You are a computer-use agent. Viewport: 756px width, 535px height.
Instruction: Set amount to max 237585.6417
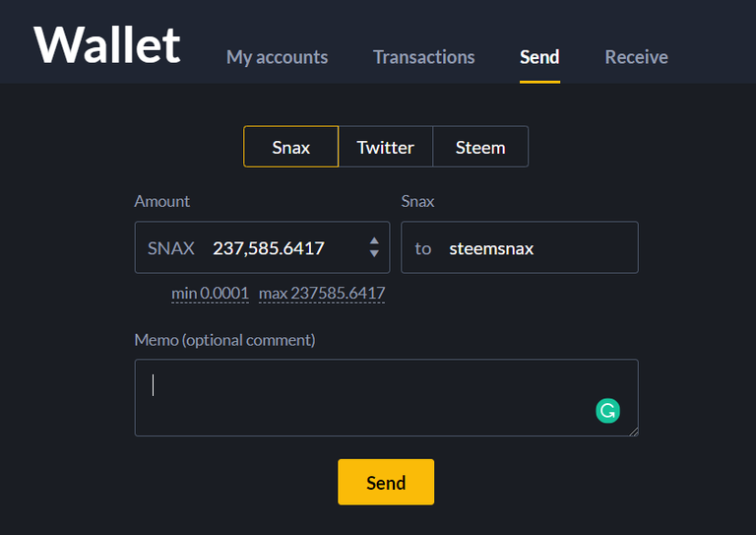322,294
